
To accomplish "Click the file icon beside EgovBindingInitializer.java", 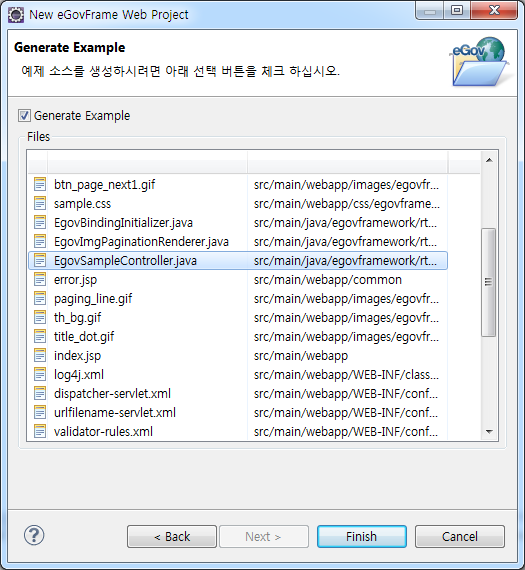I will tap(40, 222).
